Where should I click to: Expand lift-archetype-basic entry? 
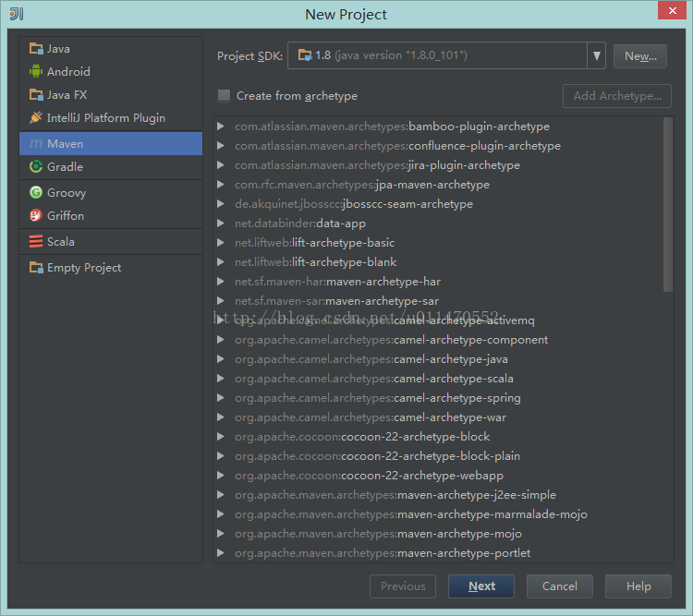(221, 243)
